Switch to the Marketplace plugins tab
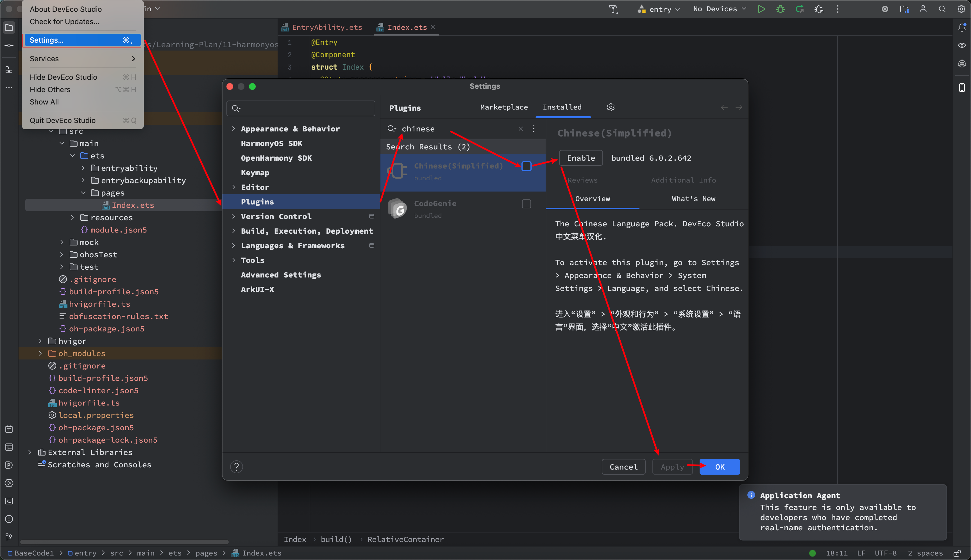 504,107
